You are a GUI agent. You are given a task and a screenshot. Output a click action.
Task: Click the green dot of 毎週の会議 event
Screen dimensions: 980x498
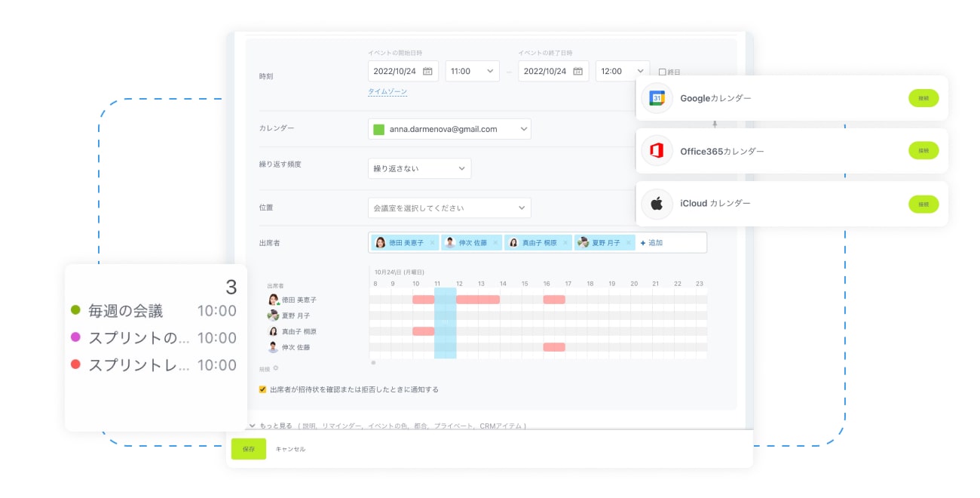pyautogui.click(x=75, y=310)
